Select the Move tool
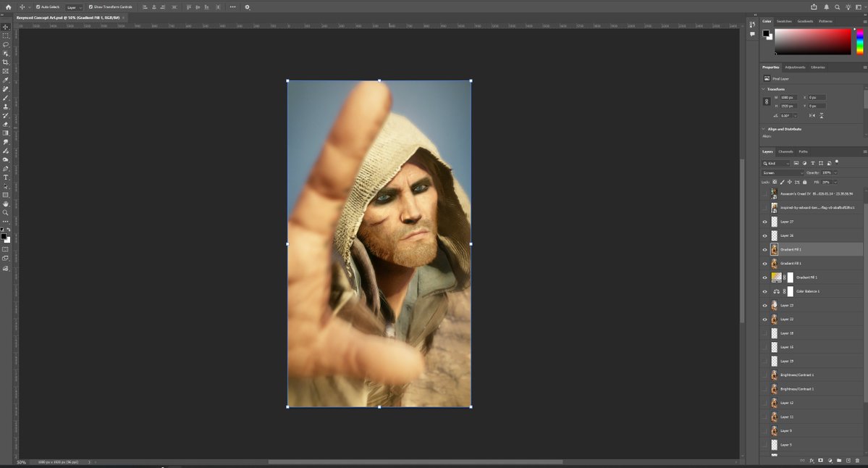This screenshot has height=468, width=868. pyautogui.click(x=5, y=27)
